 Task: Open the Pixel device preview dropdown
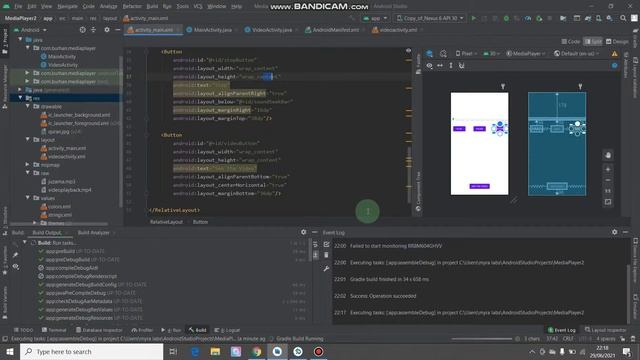466,53
